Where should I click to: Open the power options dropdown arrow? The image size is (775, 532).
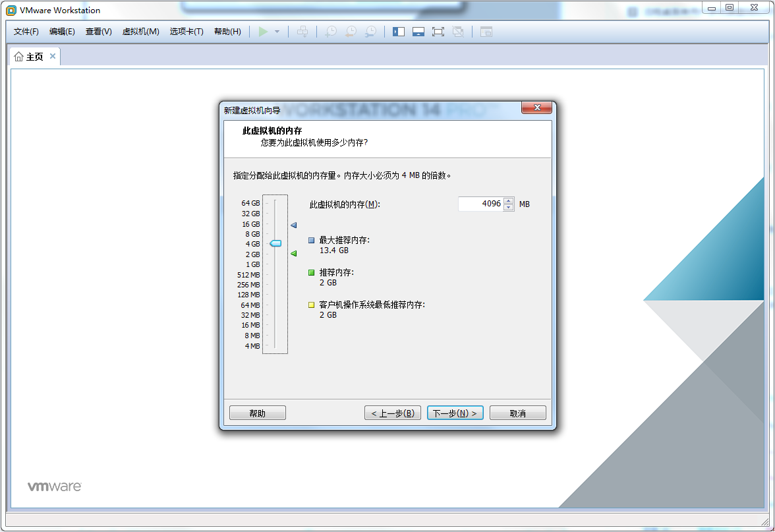277,32
